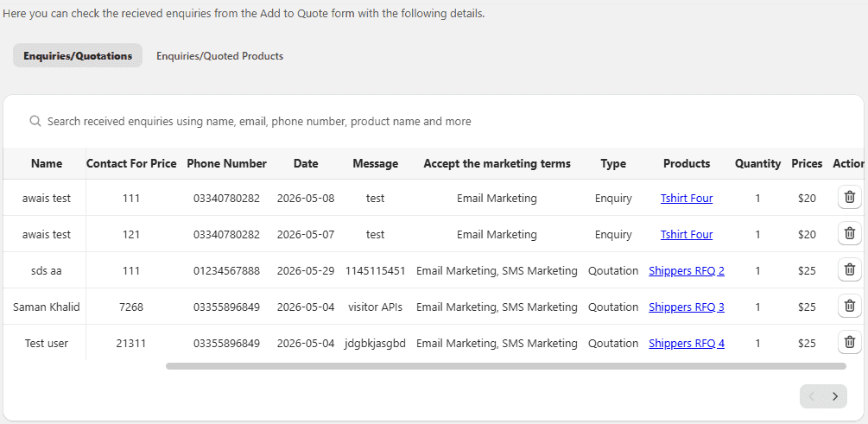Open the Shippers RFQ 4 product link
The width and height of the screenshot is (868, 424).
coord(687,343)
